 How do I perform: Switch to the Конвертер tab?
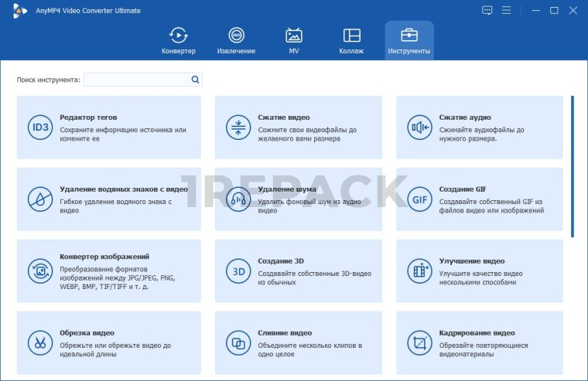179,41
